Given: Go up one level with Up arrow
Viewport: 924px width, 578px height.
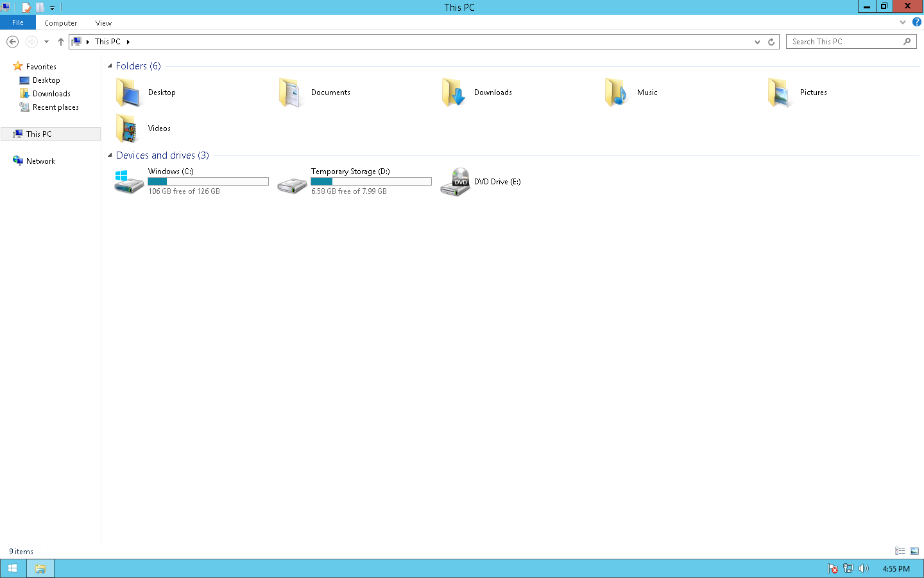Looking at the screenshot, I should [61, 42].
